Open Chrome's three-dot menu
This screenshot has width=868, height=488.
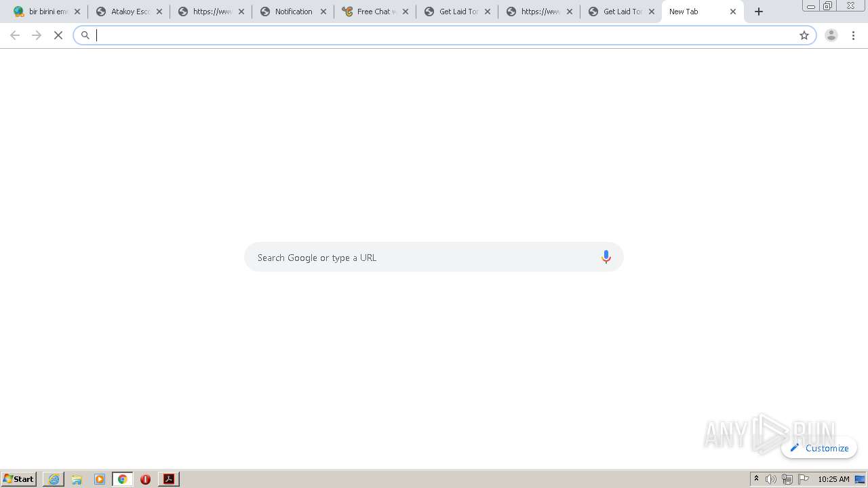854,35
